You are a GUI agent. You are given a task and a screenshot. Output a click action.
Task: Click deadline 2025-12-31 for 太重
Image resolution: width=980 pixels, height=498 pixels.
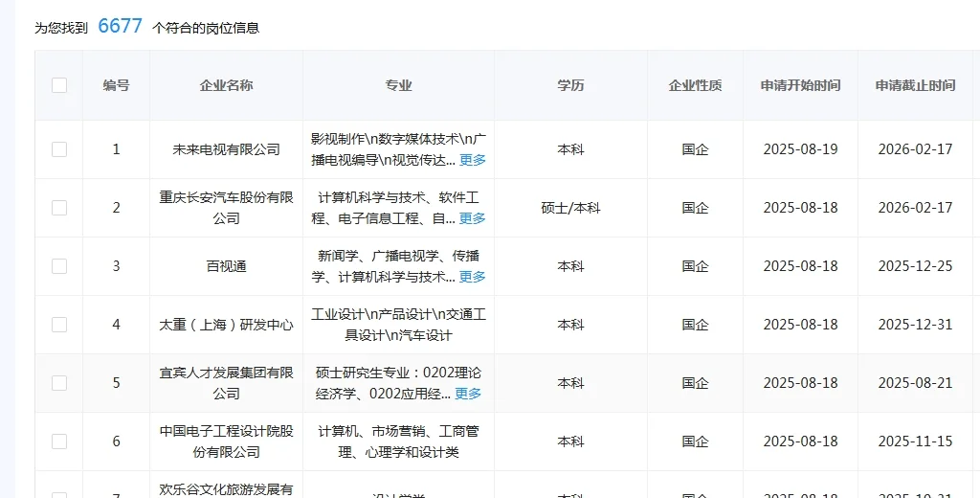pyautogui.click(x=916, y=325)
